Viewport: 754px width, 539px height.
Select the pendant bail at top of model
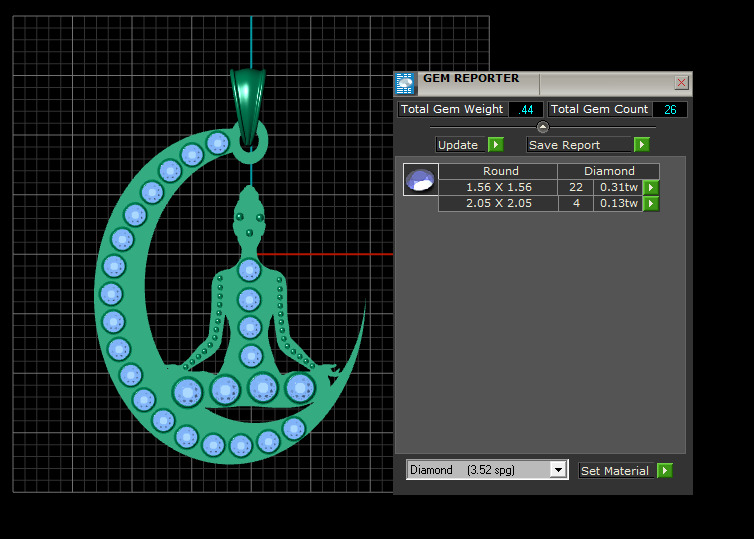coord(248,106)
